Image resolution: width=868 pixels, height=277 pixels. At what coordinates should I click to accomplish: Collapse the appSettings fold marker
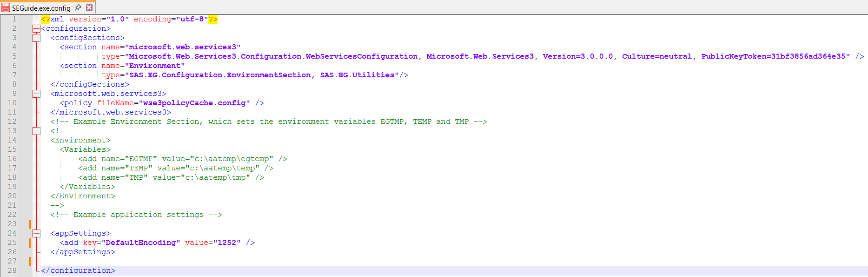(36, 233)
